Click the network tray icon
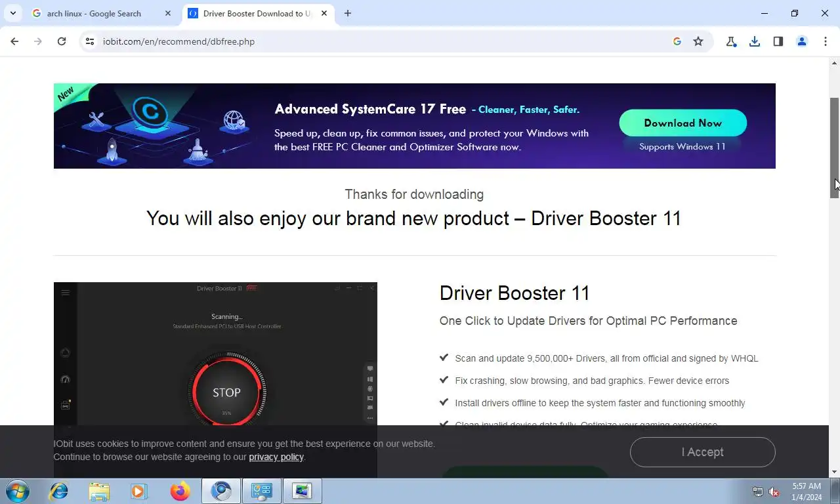The width and height of the screenshot is (840, 504). [x=758, y=492]
